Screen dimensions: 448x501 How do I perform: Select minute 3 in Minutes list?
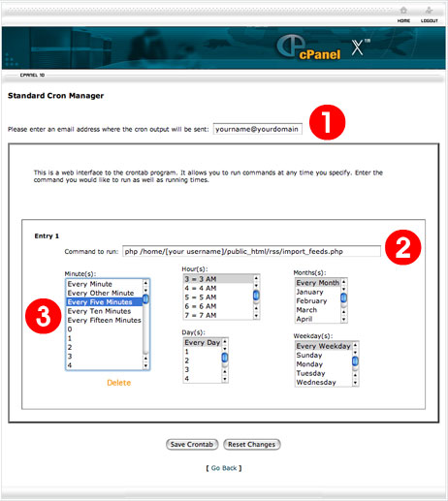tap(105, 357)
